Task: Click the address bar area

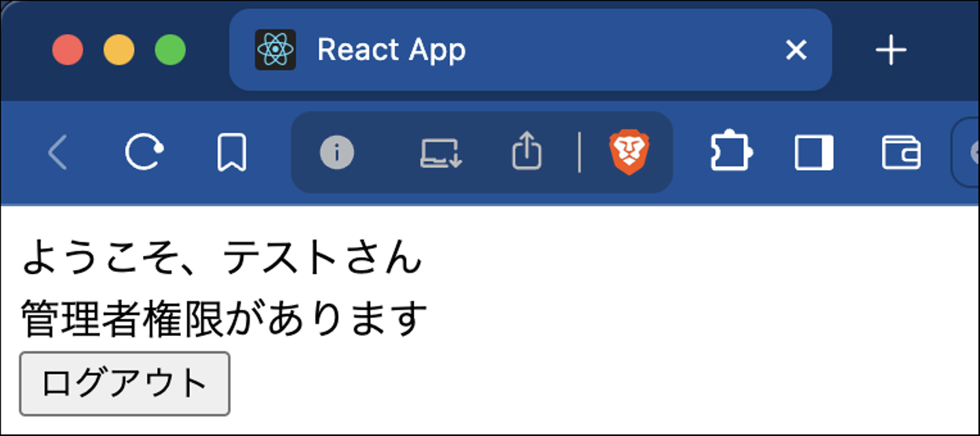Action: point(482,152)
